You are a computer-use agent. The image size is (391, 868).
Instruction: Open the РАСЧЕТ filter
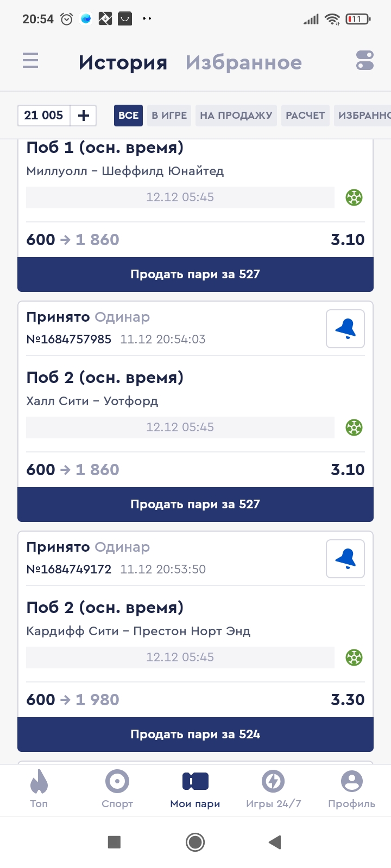305,116
